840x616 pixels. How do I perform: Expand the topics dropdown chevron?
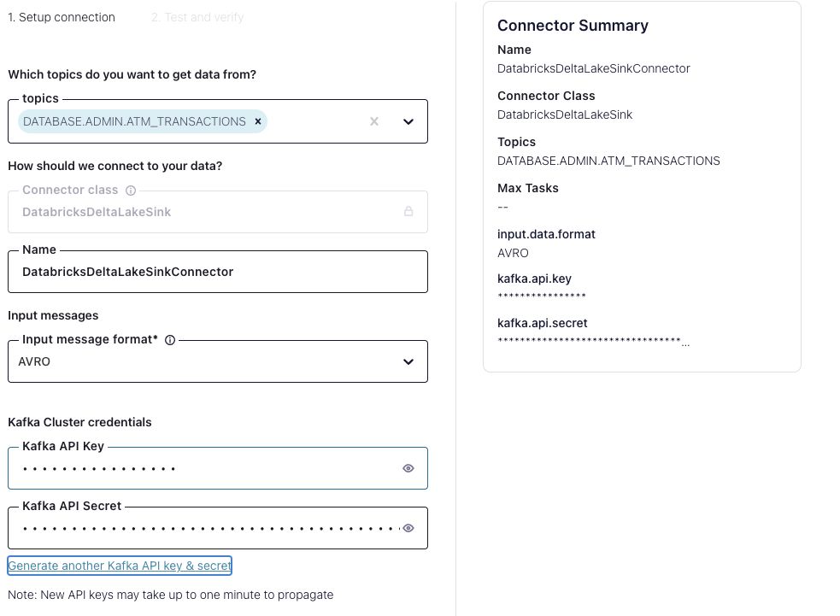click(408, 121)
